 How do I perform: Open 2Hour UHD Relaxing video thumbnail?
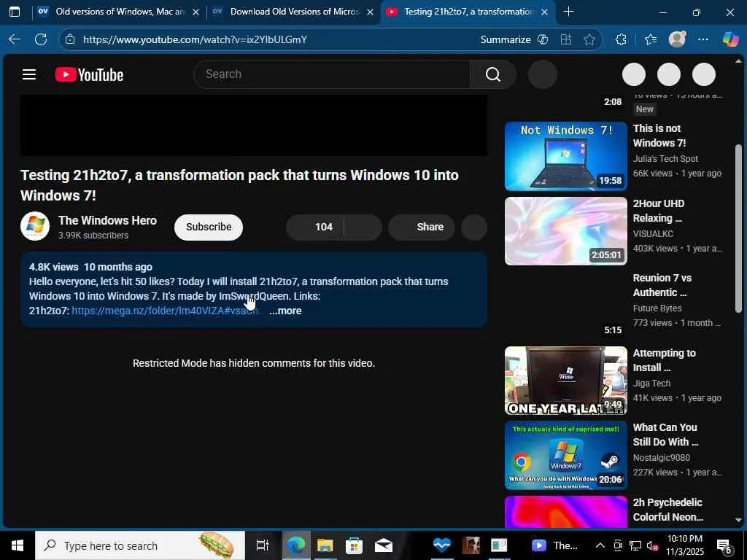(x=566, y=231)
